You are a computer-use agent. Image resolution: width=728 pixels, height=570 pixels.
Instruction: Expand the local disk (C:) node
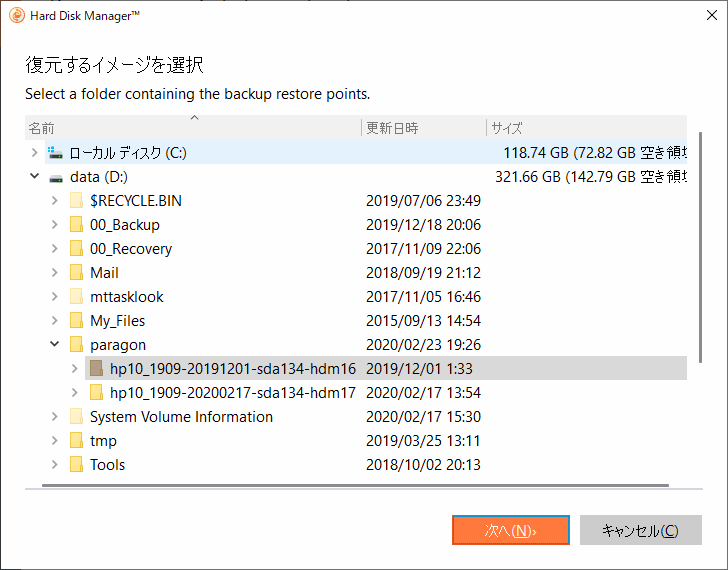35,153
